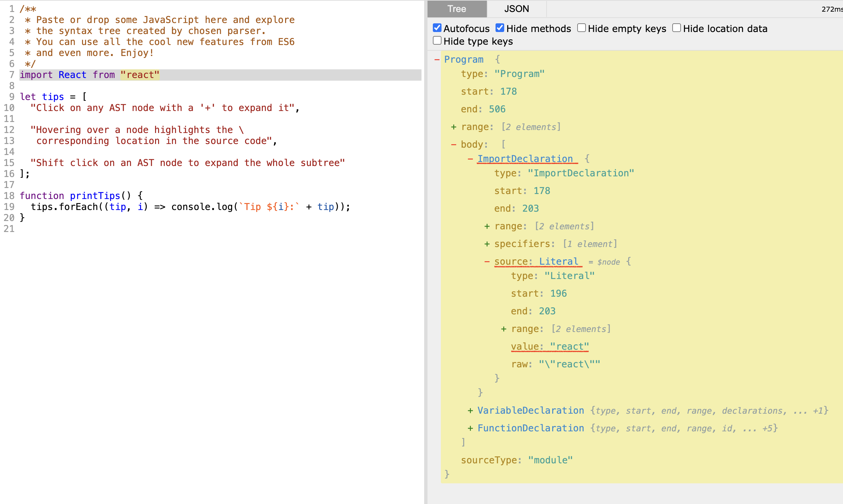This screenshot has height=504, width=843.
Task: Expand the Program range property
Action: pyautogui.click(x=454, y=127)
